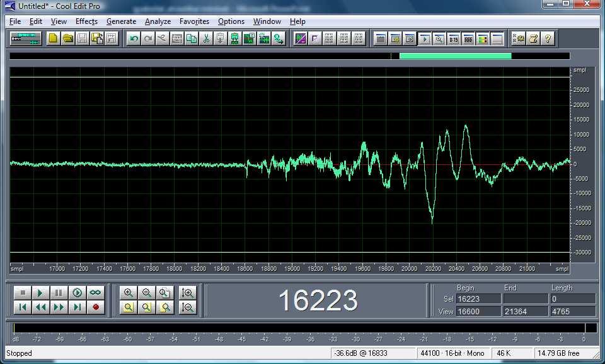605x364 pixels.
Task: Jump to the beginning of the waveform
Action: coord(23,307)
